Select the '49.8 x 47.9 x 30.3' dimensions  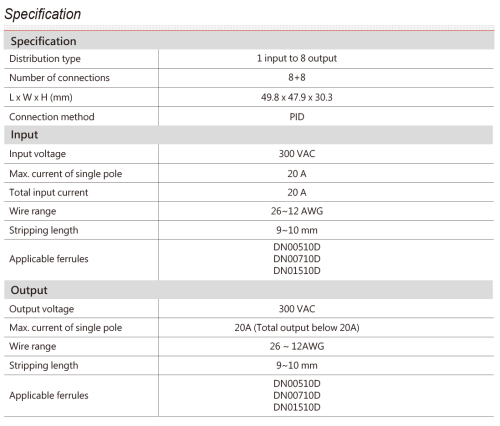(x=297, y=97)
